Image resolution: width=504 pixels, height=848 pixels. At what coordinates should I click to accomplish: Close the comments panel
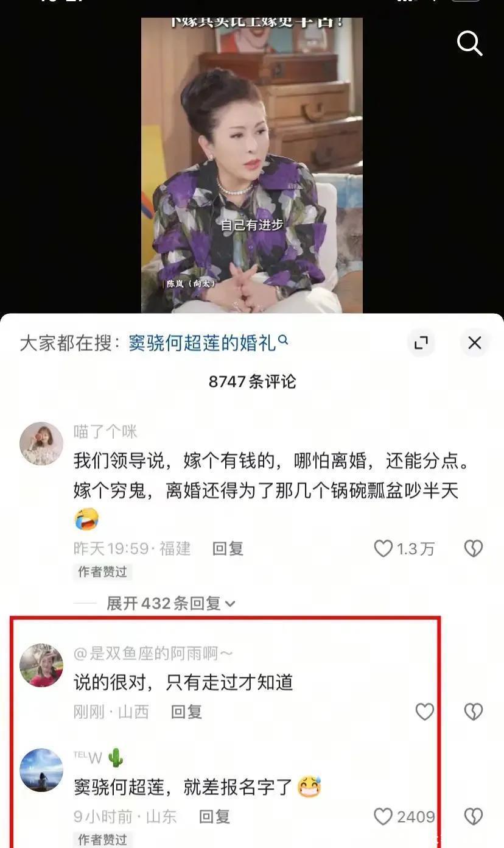pyautogui.click(x=474, y=343)
